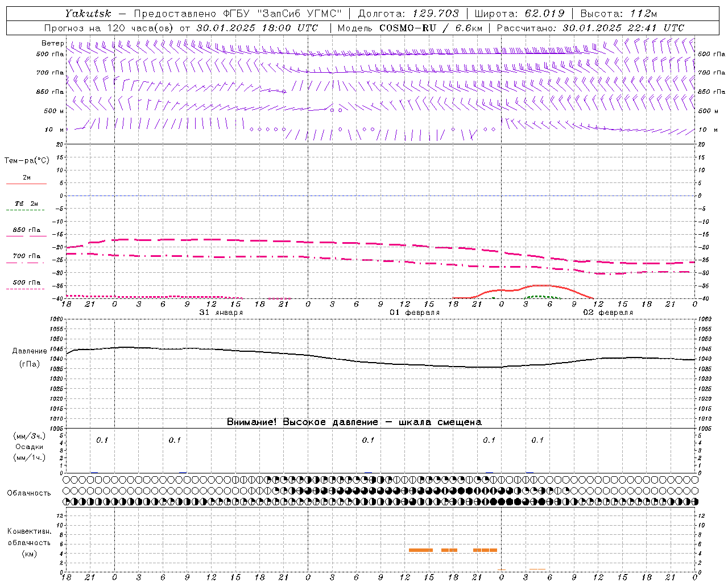This screenshot has width=728, height=582.
Task: Select the Облачность cloudiness label
Action: 29,493
